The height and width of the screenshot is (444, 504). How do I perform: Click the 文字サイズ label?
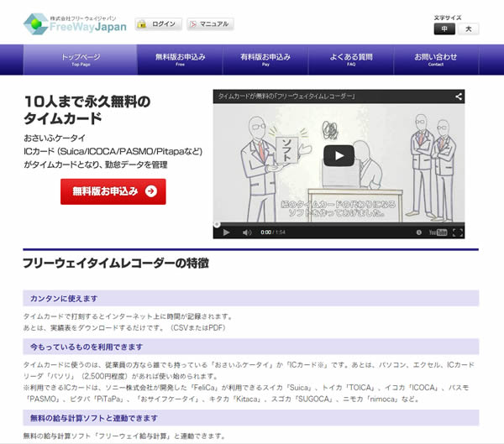coord(448,18)
